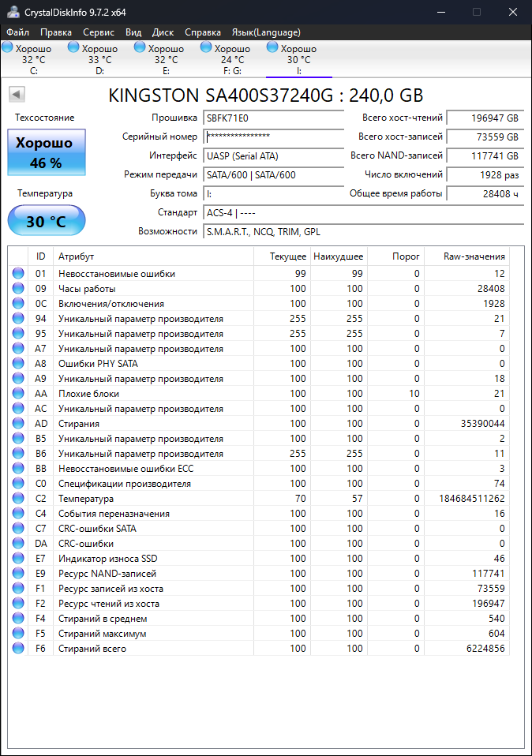Image resolution: width=532 pixels, height=756 pixels.
Task: Click status icon of CRC-ошибки SATA row
Action: point(18,529)
